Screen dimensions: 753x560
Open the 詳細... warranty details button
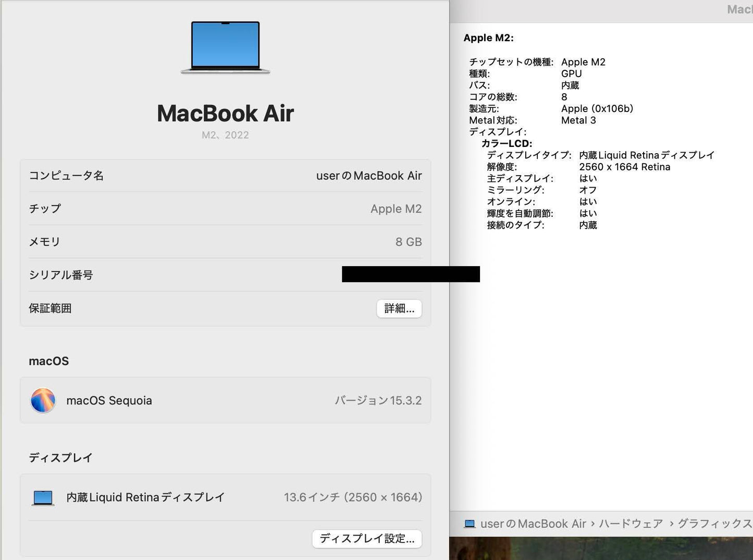click(399, 308)
